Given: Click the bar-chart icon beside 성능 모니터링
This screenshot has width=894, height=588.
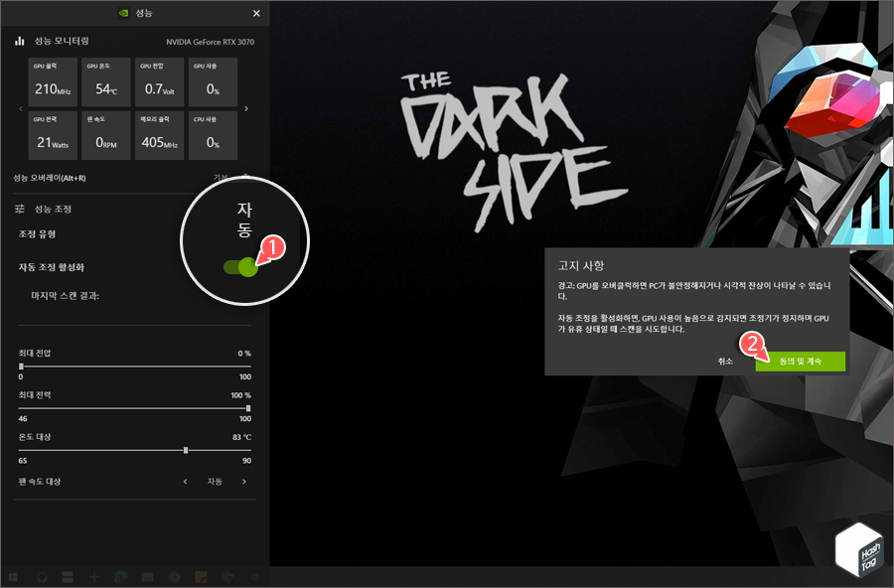Looking at the screenshot, I should coord(20,41).
